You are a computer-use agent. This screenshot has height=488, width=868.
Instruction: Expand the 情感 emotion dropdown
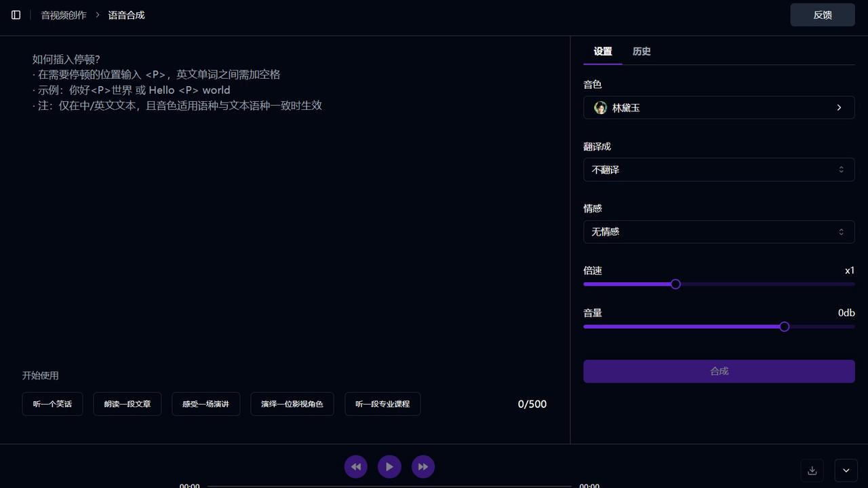[718, 232]
